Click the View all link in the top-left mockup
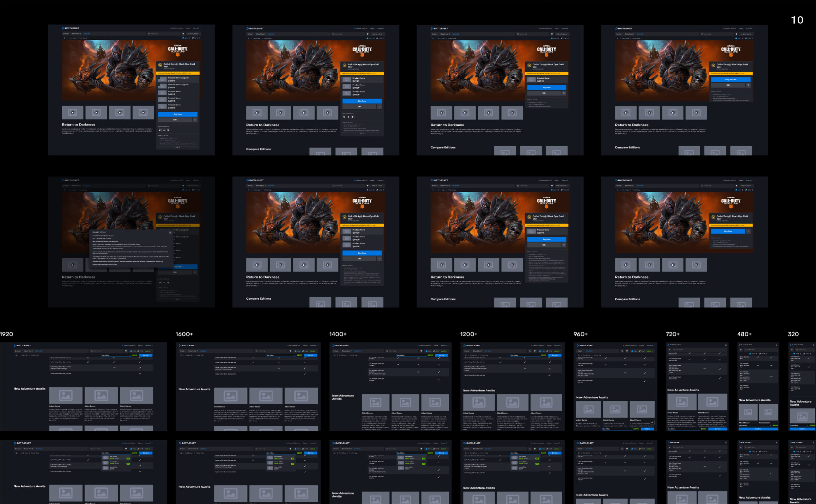 pyautogui.click(x=178, y=147)
